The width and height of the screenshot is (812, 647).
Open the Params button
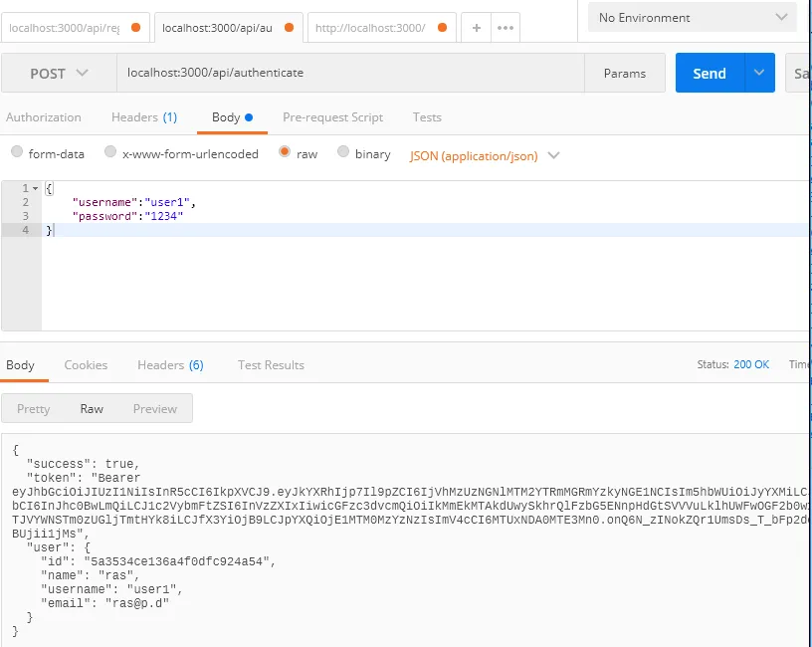(x=625, y=74)
